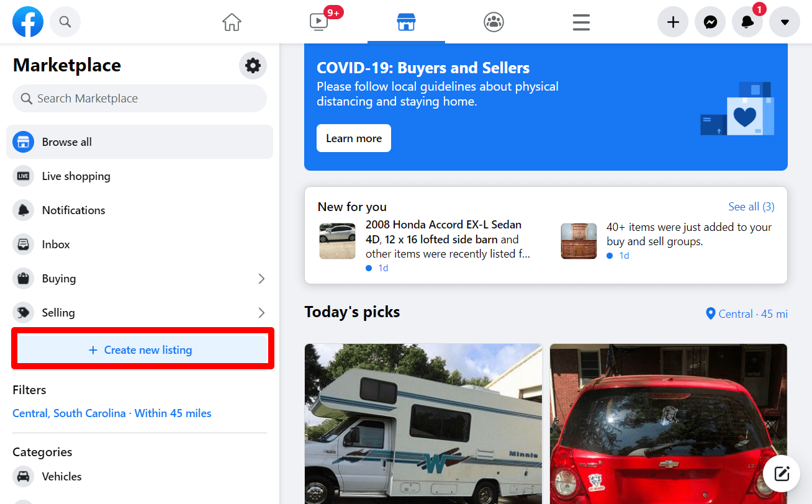Select the Marketplace storefront icon
The height and width of the screenshot is (504, 812).
tap(406, 22)
